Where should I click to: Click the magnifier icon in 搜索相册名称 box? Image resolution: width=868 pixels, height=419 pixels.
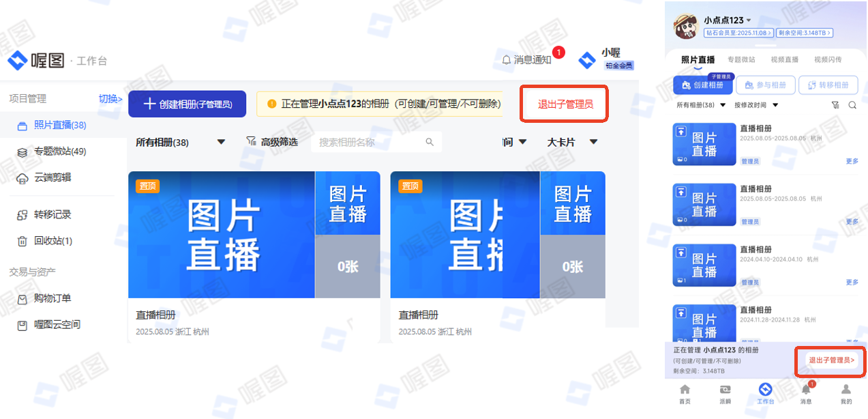(430, 142)
